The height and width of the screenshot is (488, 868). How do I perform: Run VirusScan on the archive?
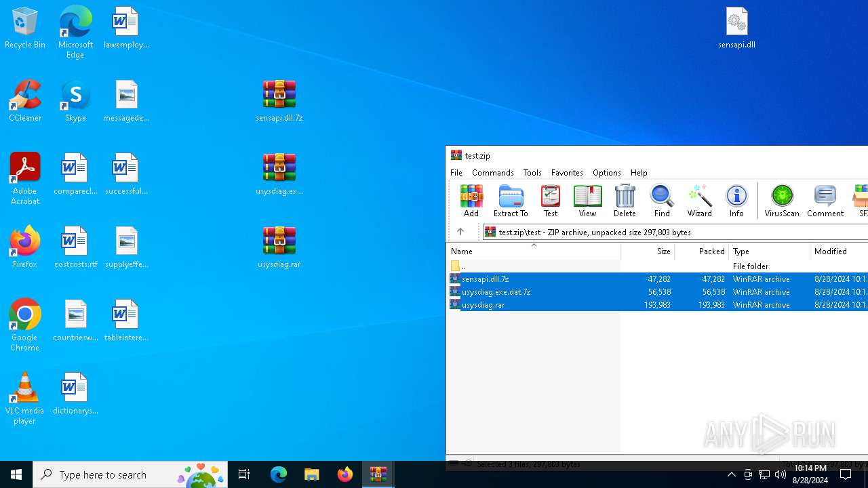click(782, 201)
